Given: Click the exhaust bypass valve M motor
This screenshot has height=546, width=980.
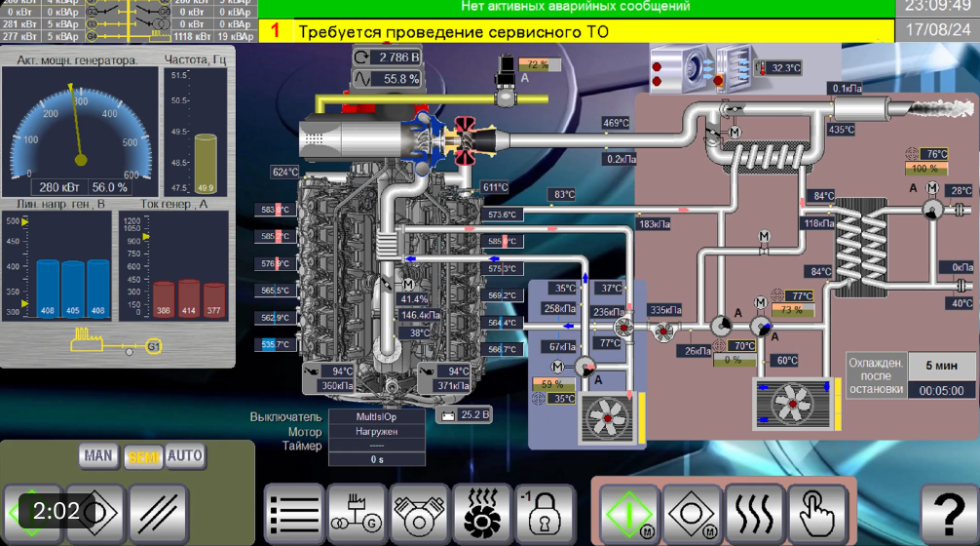Looking at the screenshot, I should [x=735, y=132].
